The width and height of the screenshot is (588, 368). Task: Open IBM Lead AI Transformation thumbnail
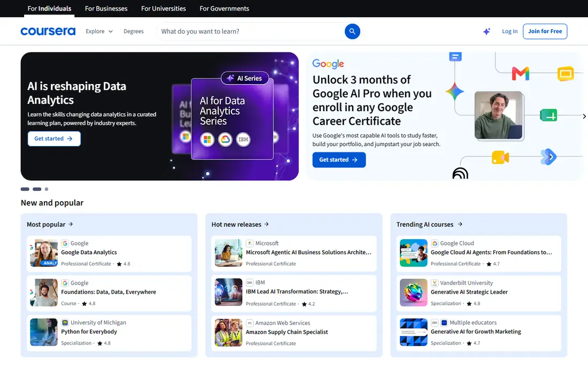point(228,292)
